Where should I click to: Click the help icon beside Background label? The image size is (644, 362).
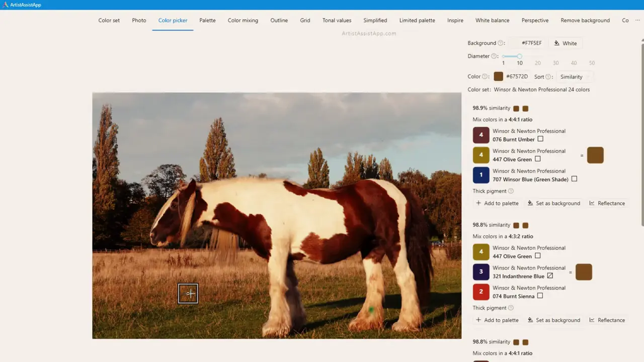coord(501,43)
